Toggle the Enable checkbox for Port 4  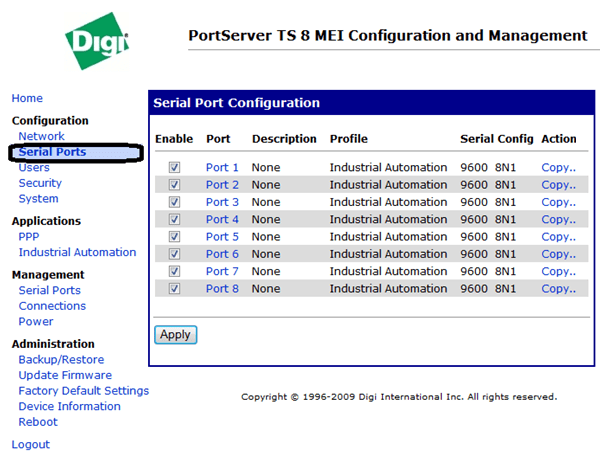click(x=174, y=219)
